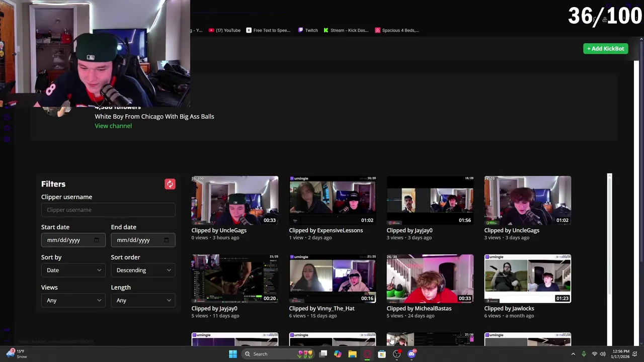The height and width of the screenshot is (362, 644).
Task: Open the clip by Jawlocks
Action: tap(527, 279)
